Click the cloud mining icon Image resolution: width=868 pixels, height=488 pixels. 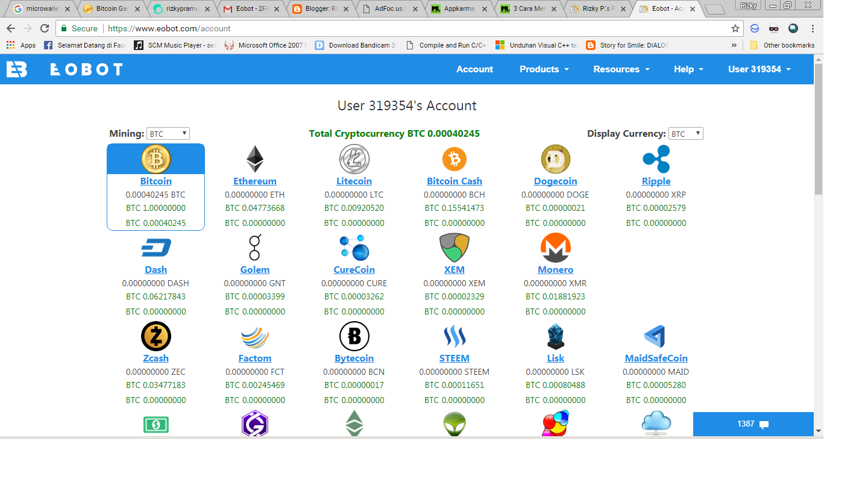coord(656,423)
